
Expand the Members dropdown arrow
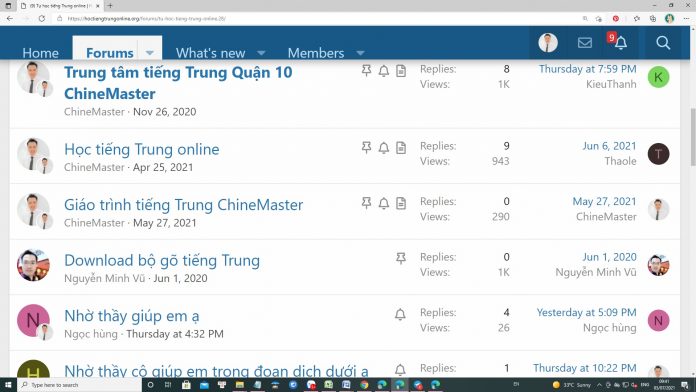(360, 53)
